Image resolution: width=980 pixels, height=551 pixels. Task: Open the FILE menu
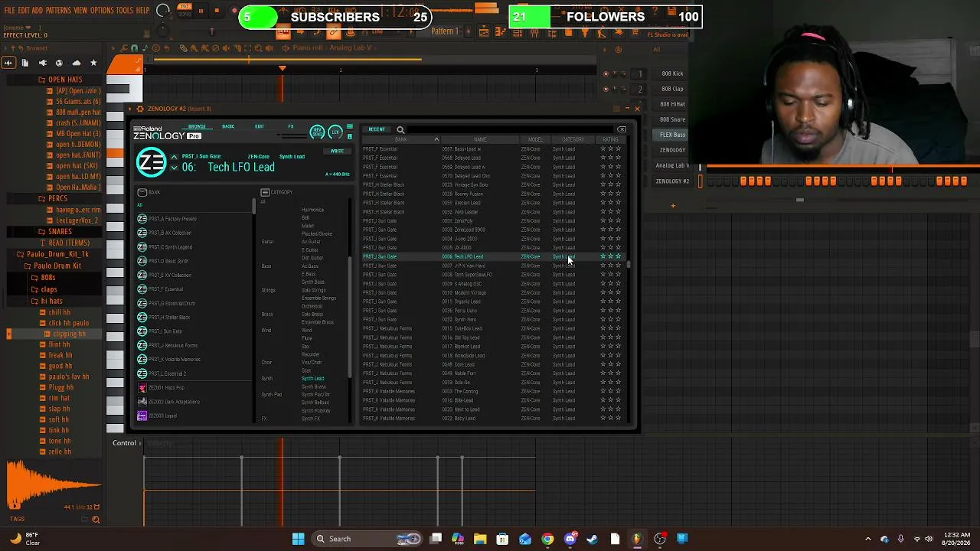(10, 11)
